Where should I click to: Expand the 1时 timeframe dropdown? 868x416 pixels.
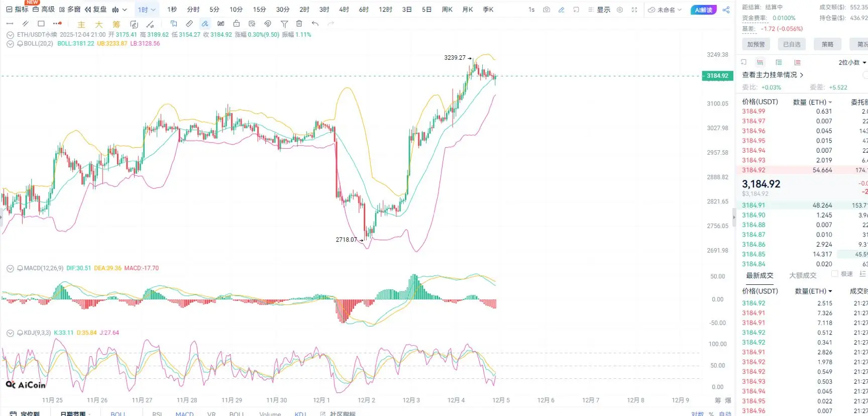pyautogui.click(x=147, y=10)
